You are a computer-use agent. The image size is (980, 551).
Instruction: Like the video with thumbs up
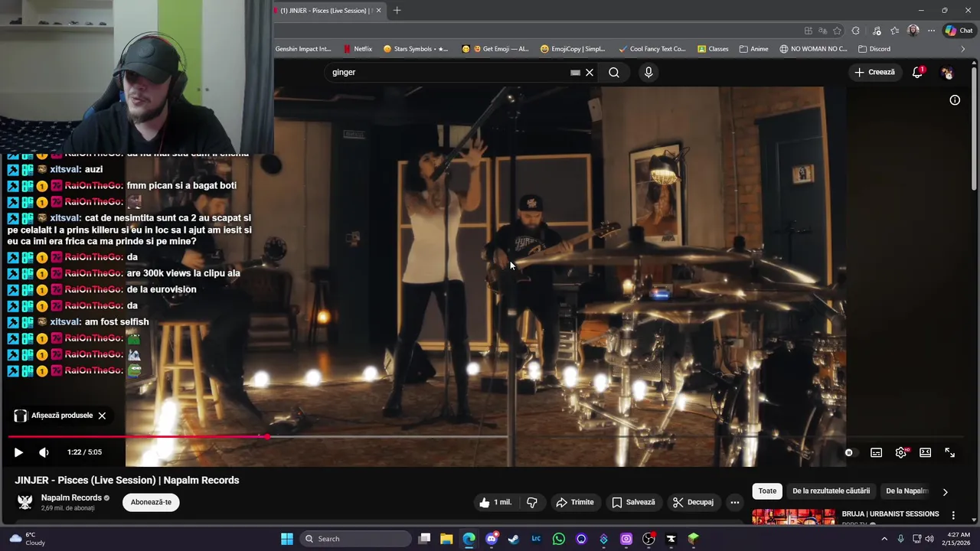pos(495,502)
